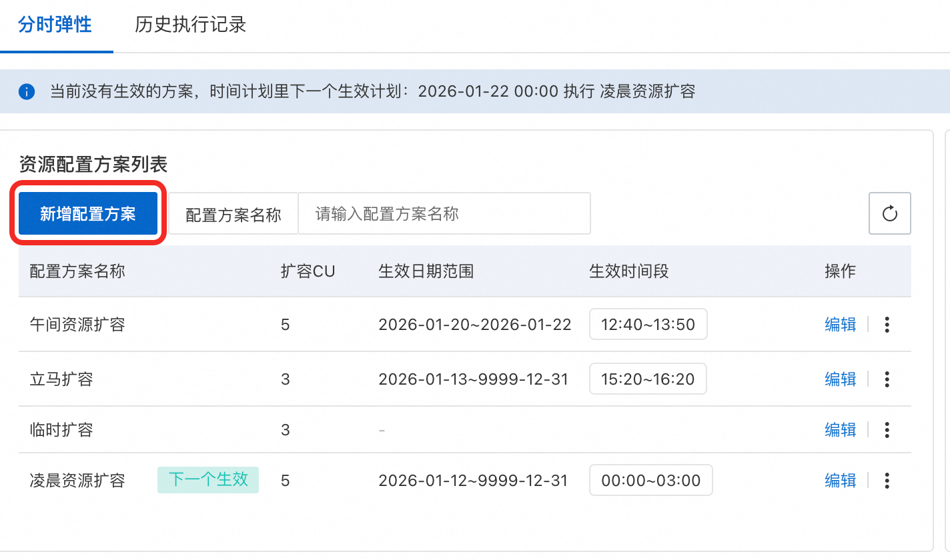This screenshot has width=950, height=560.
Task: Edit the 立马扩容 plan
Action: [x=840, y=379]
